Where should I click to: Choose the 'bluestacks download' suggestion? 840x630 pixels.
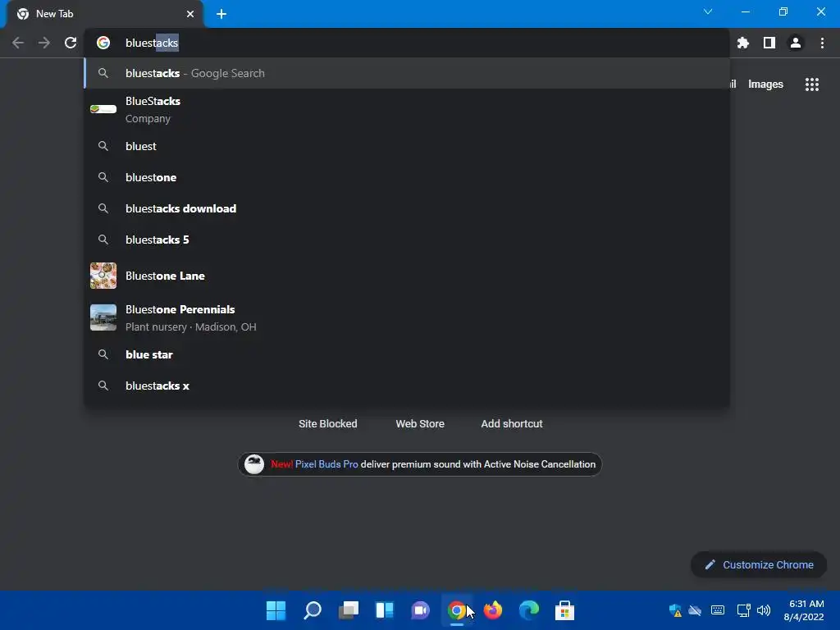(x=407, y=208)
